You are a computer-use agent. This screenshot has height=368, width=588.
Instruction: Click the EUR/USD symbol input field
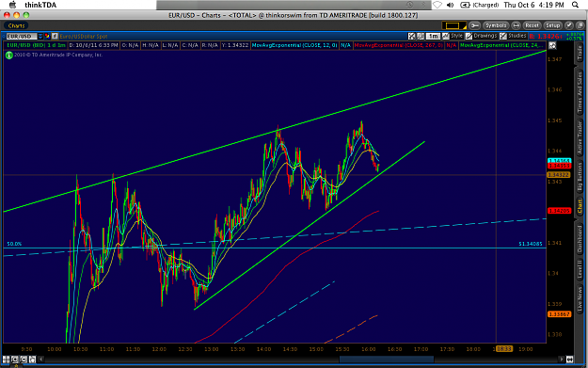pos(22,36)
